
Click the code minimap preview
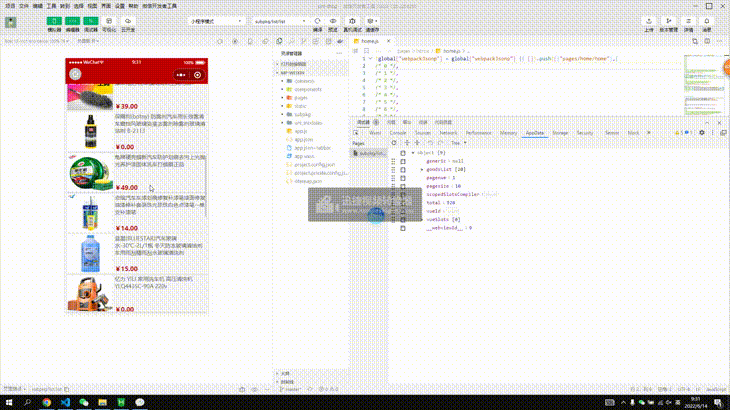click(x=703, y=85)
